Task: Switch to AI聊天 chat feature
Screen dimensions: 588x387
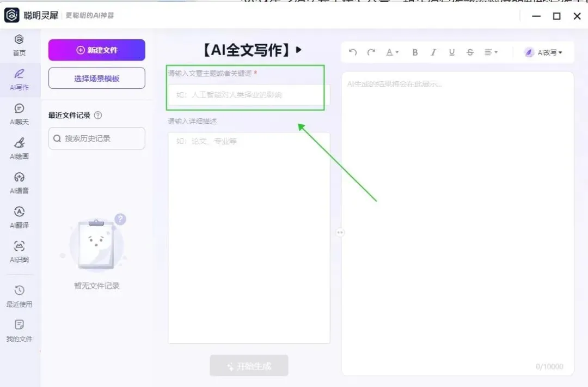Action: [20, 115]
